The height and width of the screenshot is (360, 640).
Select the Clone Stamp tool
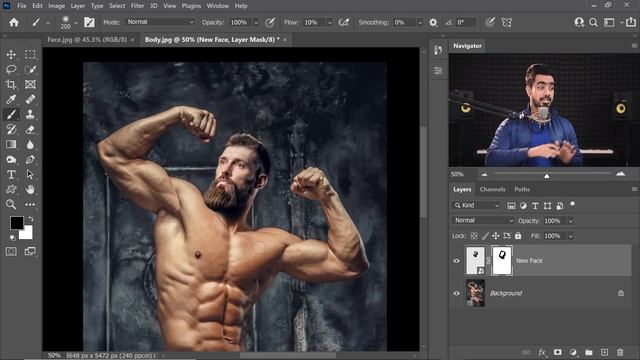30,114
